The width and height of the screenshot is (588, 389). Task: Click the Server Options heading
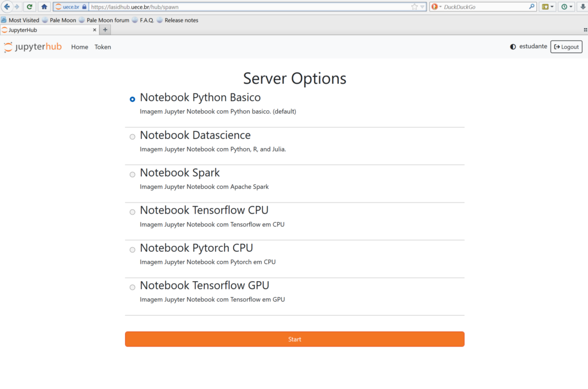click(295, 79)
